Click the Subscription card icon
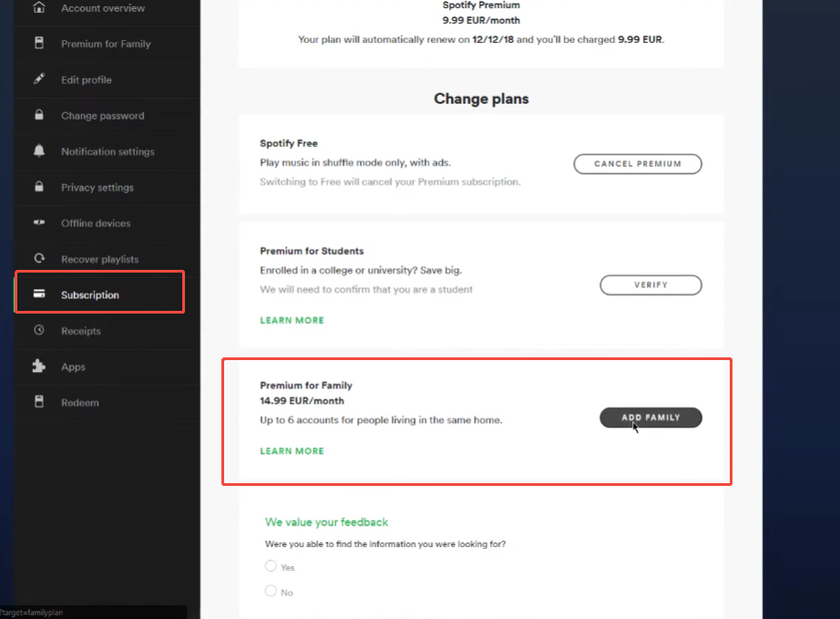Screen dimensions: 840x619 tap(39, 294)
